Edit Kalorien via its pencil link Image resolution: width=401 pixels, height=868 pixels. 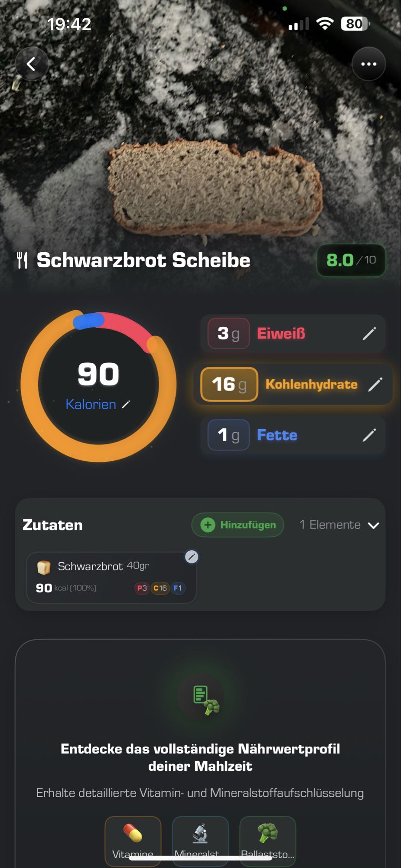point(126,404)
